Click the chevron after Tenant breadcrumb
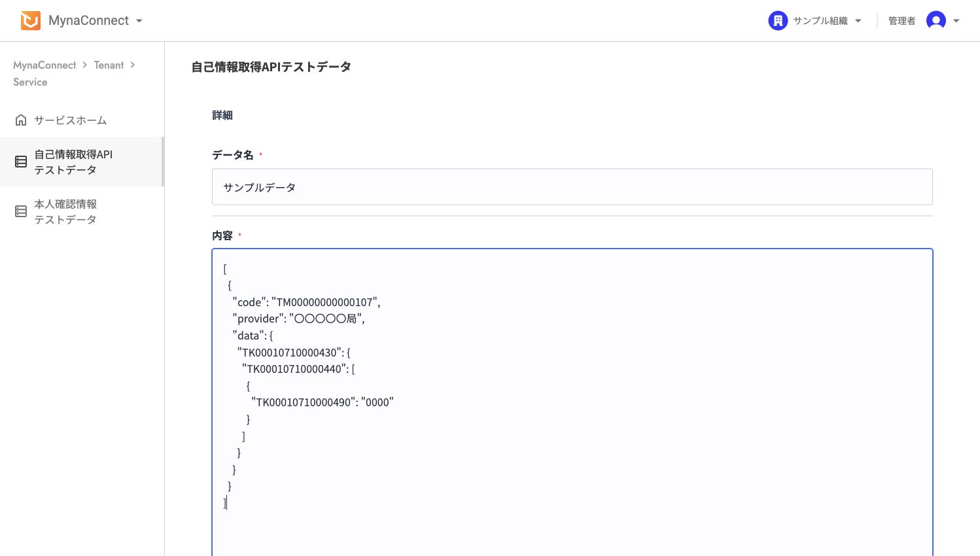The width and height of the screenshot is (980, 556). tap(133, 65)
